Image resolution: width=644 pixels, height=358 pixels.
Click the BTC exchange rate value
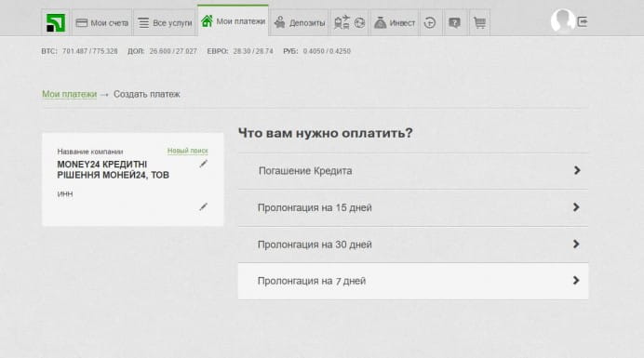pos(90,51)
